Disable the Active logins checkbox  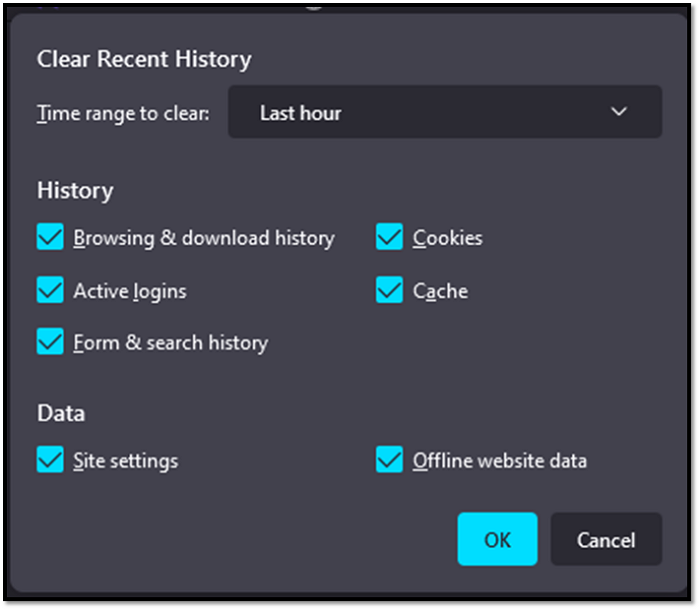click(x=50, y=291)
